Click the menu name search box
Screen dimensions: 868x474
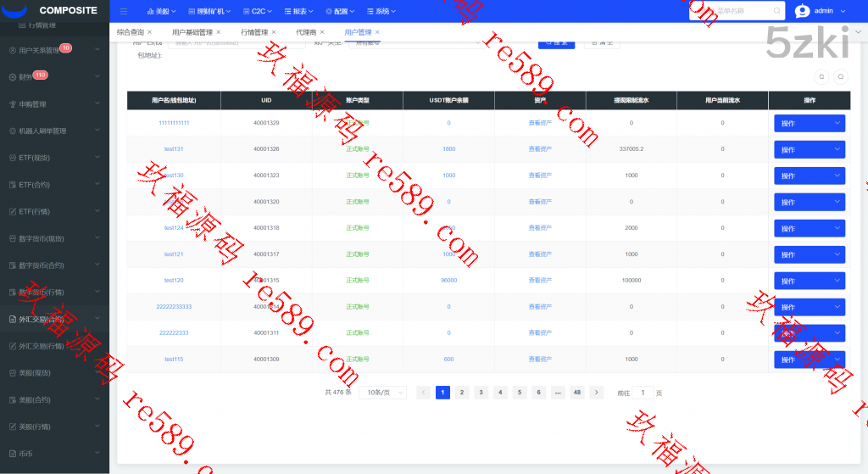click(x=736, y=11)
